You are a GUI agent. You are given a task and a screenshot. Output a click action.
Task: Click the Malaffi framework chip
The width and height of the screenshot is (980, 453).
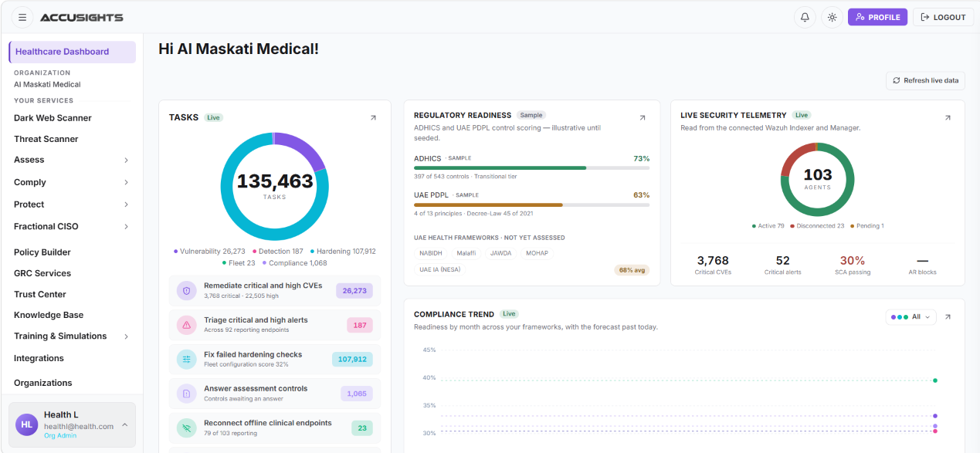(466, 253)
